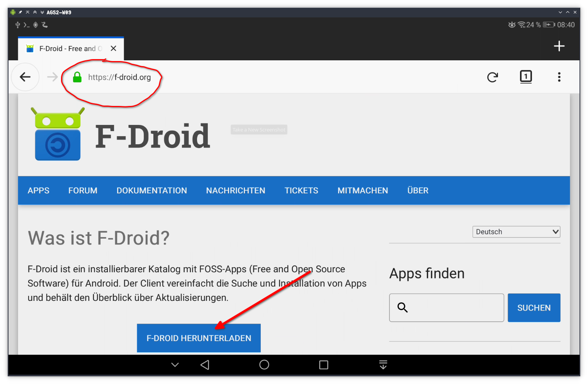The image size is (588, 384).
Task: Tap the Android back triangle button
Action: click(x=205, y=365)
